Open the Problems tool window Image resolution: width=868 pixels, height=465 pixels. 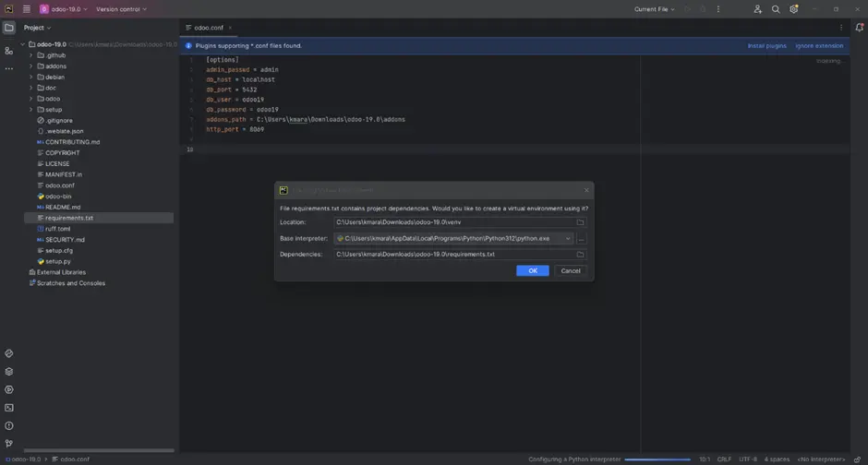coord(9,425)
